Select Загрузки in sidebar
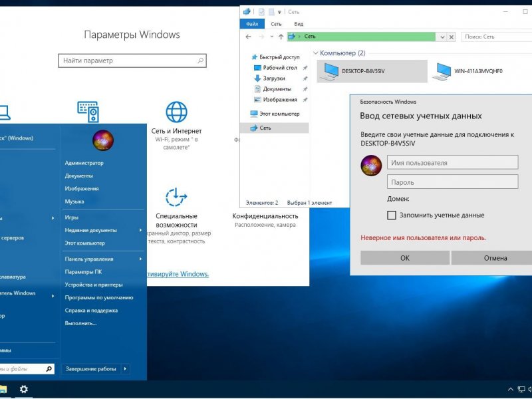532x399 pixels. coord(273,78)
